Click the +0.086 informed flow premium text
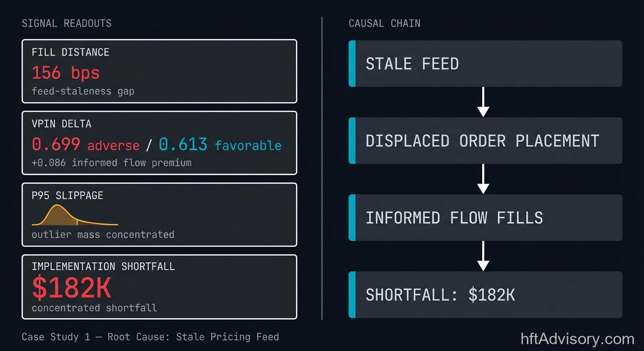 click(111, 162)
